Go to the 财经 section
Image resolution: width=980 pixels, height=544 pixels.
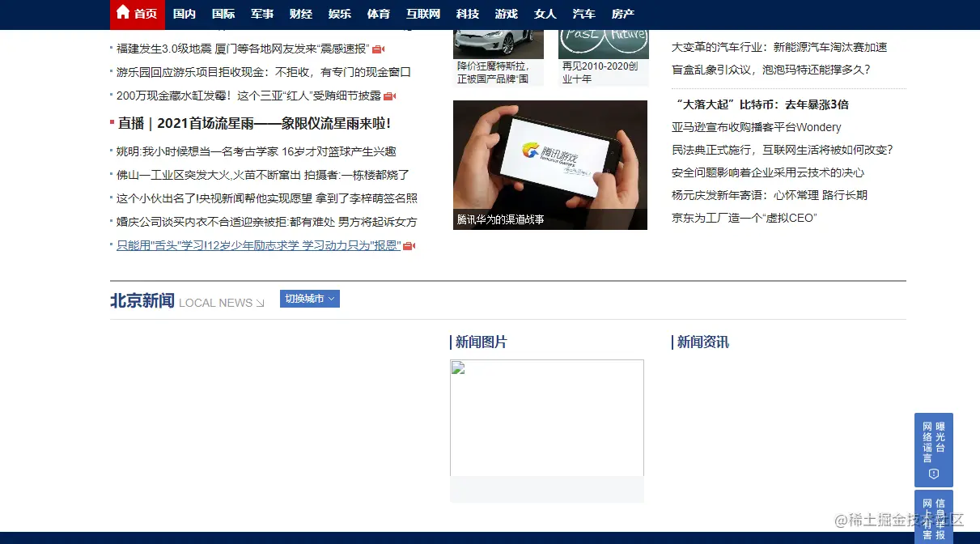tap(301, 14)
